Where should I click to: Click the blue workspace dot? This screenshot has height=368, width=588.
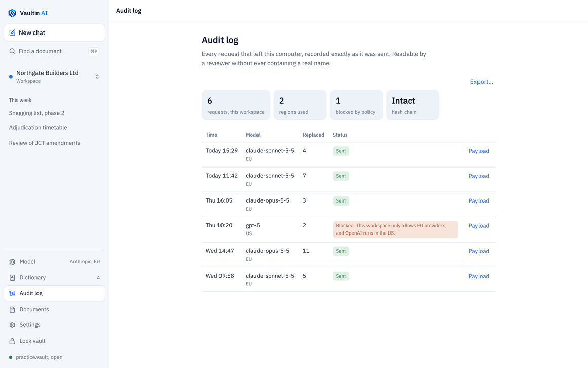point(11,77)
